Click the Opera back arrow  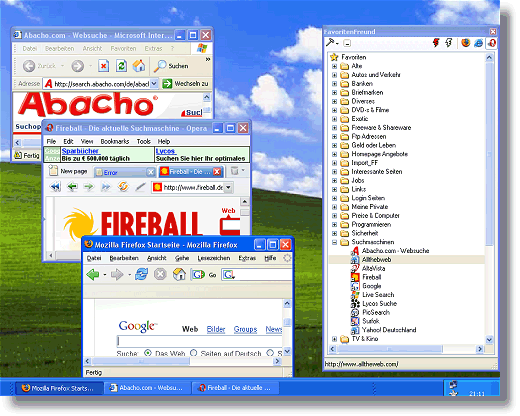pos(72,187)
